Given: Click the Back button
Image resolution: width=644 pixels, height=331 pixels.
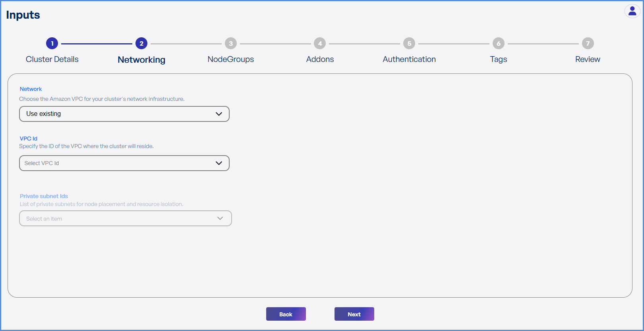Looking at the screenshot, I should coord(286,314).
